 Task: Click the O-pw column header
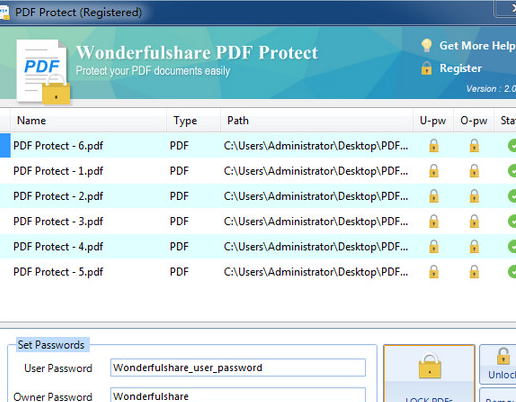click(x=474, y=120)
